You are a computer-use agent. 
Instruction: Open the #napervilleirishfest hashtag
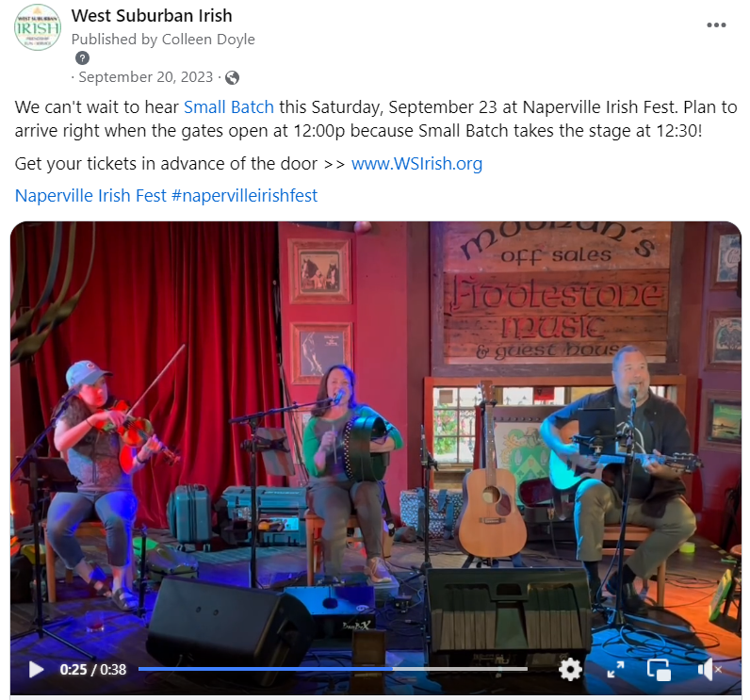pyautogui.click(x=244, y=196)
